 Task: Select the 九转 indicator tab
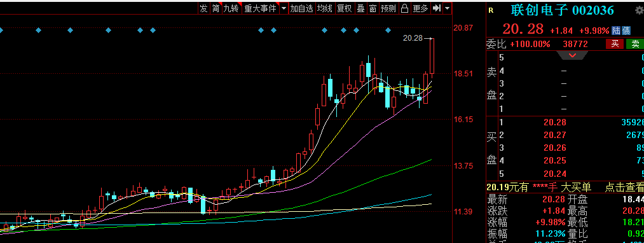click(x=231, y=8)
